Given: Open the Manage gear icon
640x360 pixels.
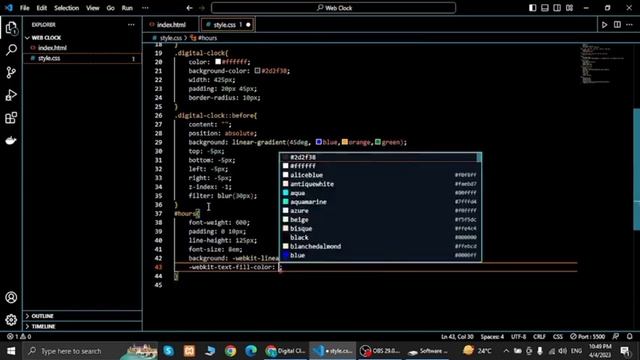Looking at the screenshot, I should tap(11, 320).
